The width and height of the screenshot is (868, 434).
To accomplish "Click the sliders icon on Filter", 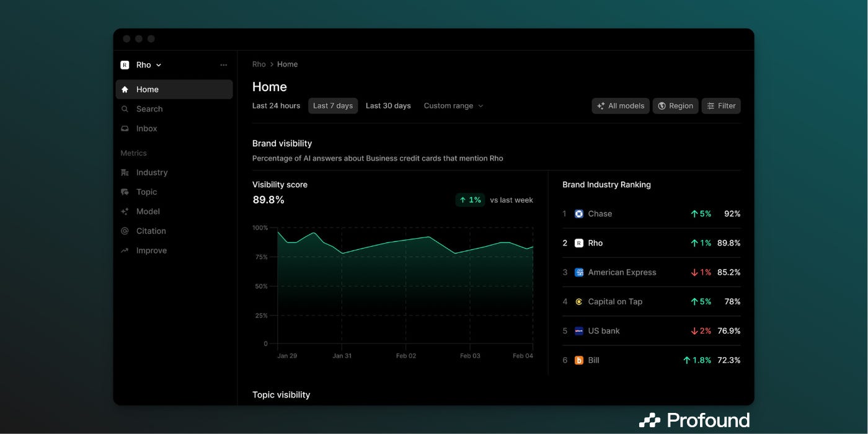I will [x=711, y=106].
